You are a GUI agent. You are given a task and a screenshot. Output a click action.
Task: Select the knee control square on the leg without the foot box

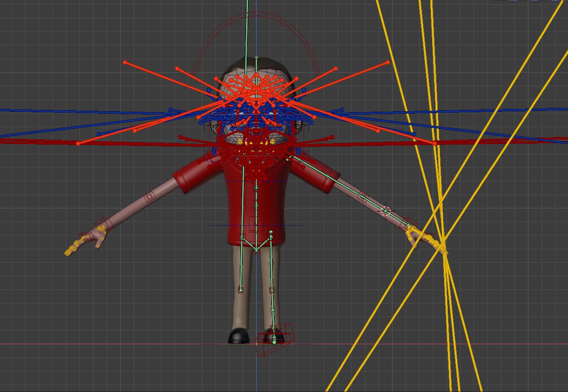coord(240,290)
